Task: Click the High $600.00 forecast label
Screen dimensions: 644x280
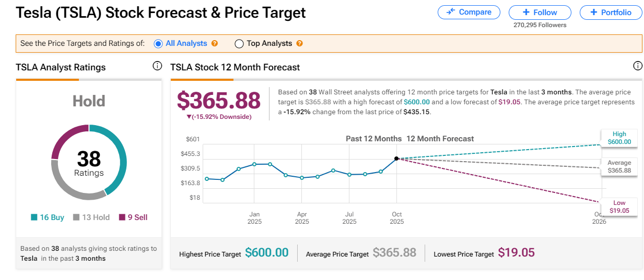Action: (x=619, y=138)
